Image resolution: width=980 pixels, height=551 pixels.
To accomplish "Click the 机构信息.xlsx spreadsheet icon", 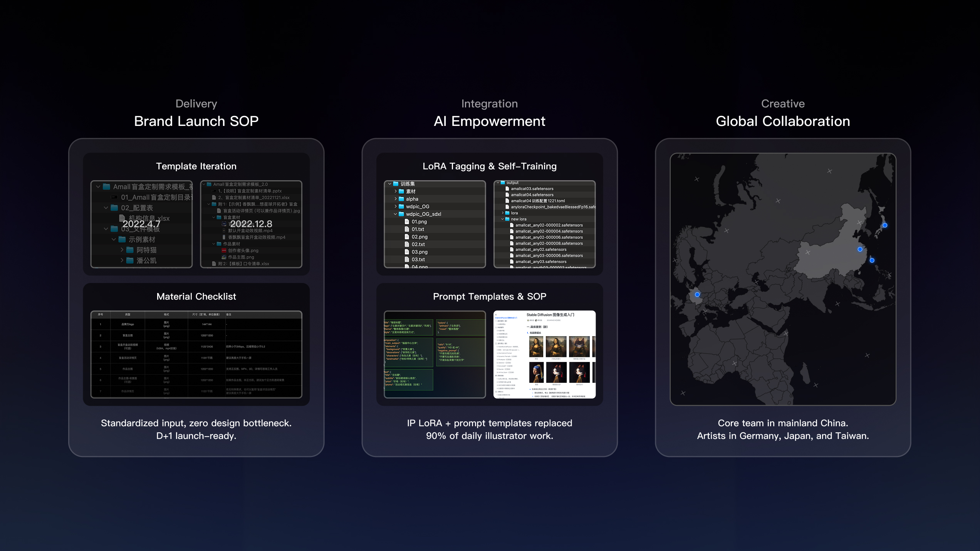I will click(x=122, y=219).
